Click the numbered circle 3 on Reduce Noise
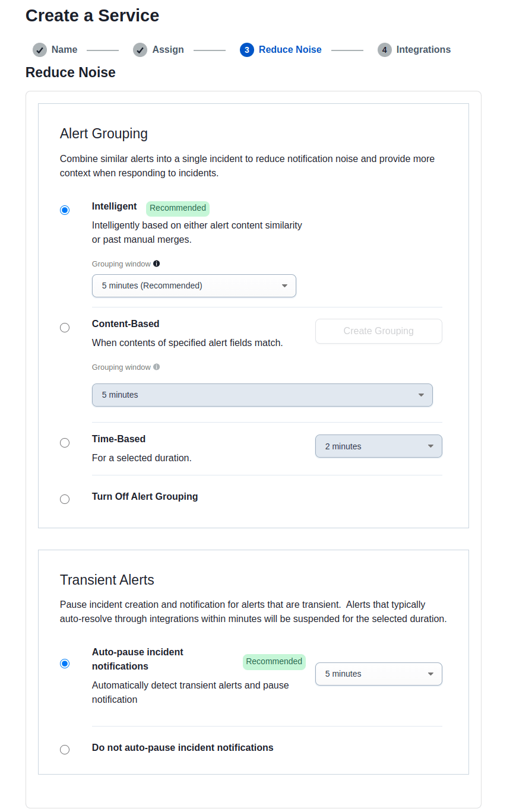Image resolution: width=513 pixels, height=812 pixels. pyautogui.click(x=246, y=50)
